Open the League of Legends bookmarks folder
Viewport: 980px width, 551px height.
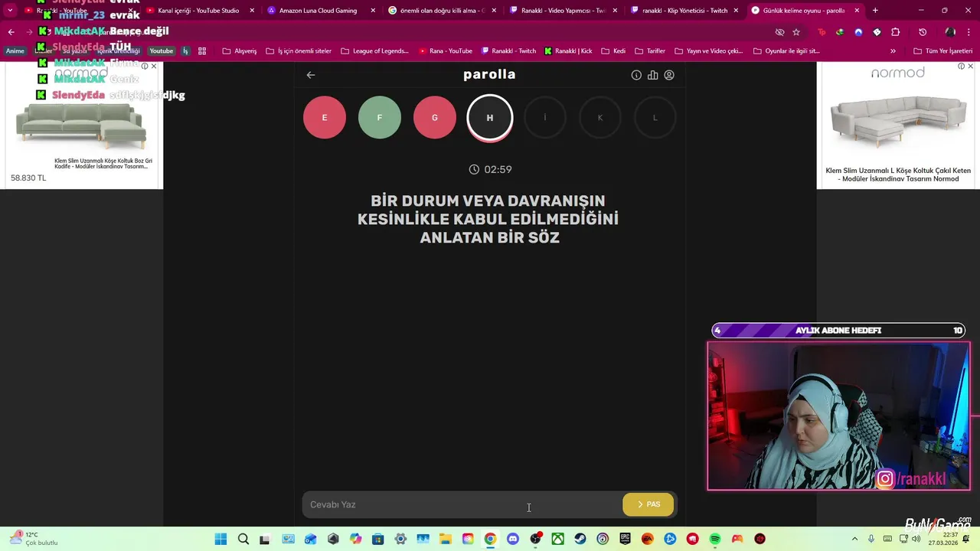click(x=375, y=51)
